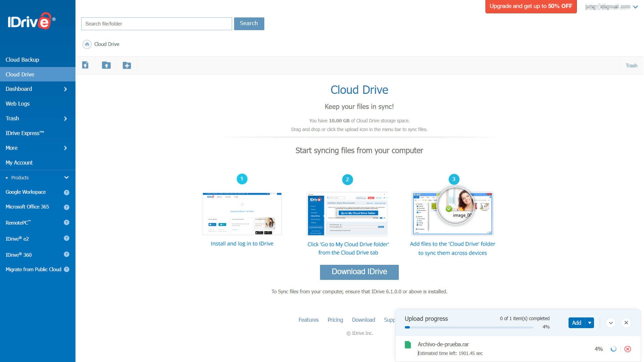Open IDrive 360 product link
The height and width of the screenshot is (362, 644).
(18, 255)
